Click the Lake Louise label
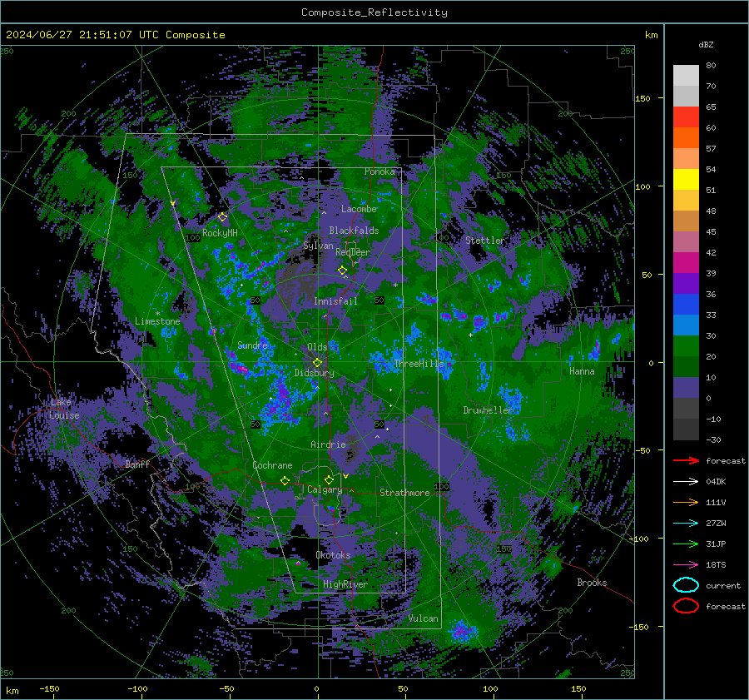Viewport: 749px width, 700px height. pyautogui.click(x=64, y=409)
